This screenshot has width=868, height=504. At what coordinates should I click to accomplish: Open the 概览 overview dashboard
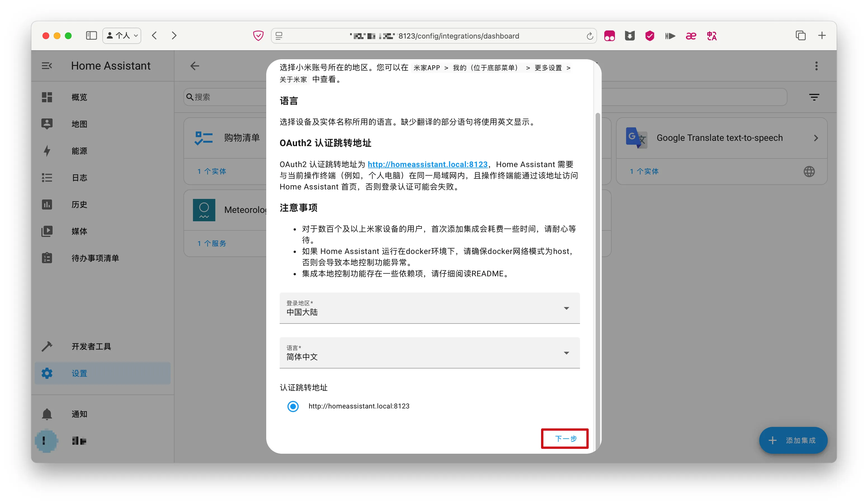[102, 97]
